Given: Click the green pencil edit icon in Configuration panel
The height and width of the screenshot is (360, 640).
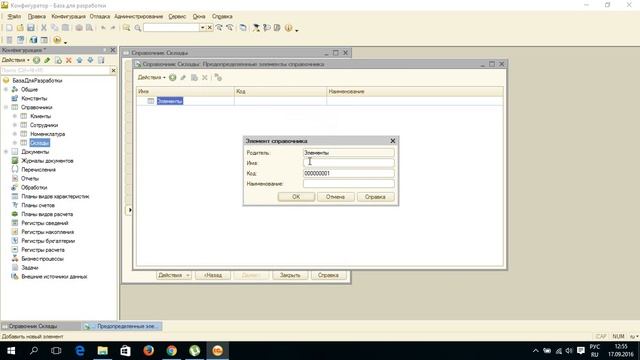Looking at the screenshot, I should coord(47,60).
